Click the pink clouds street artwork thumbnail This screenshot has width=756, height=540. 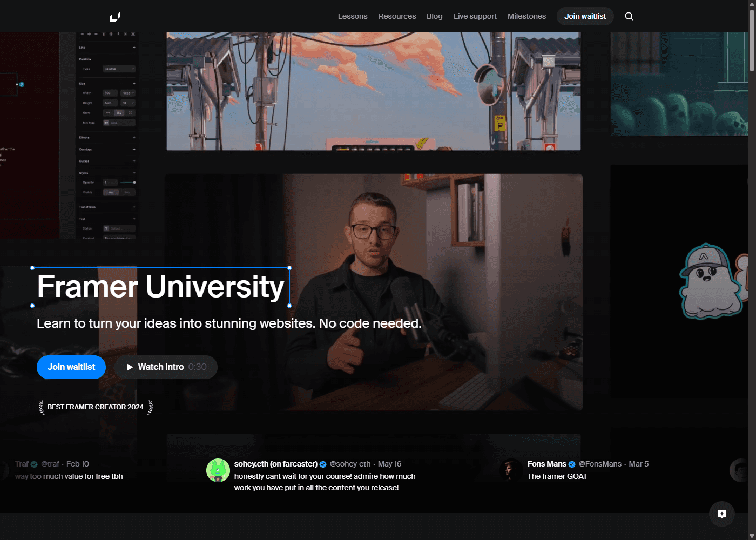point(374,91)
